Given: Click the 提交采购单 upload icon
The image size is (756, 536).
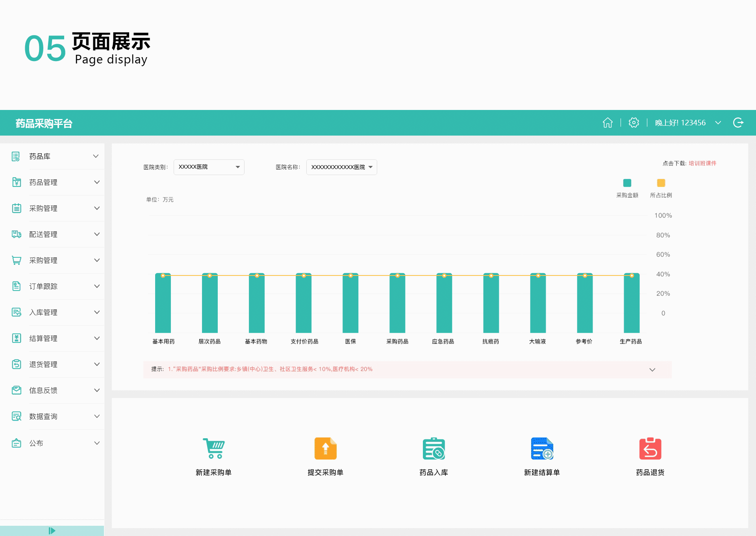Looking at the screenshot, I should coord(325,448).
